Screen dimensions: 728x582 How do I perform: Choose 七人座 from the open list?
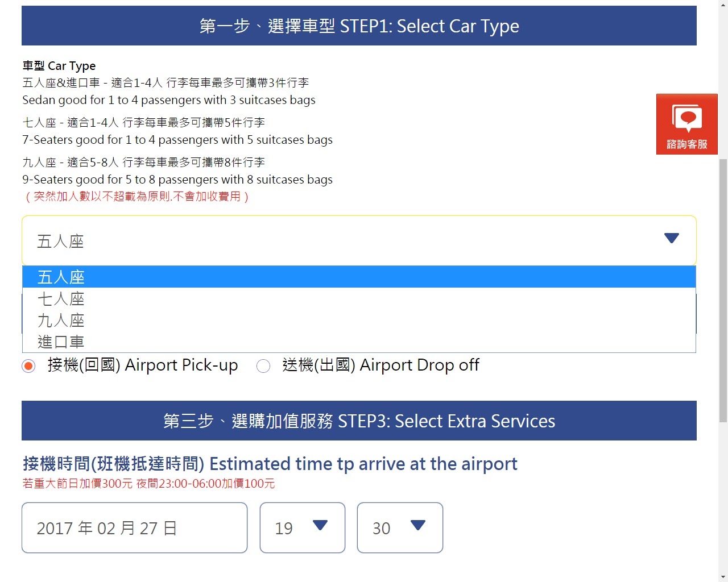coord(61,298)
